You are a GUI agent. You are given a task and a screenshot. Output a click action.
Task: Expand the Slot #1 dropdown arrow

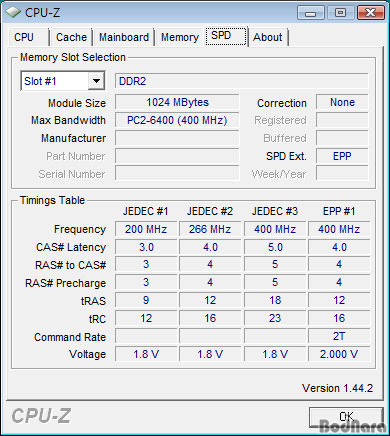coord(96,81)
